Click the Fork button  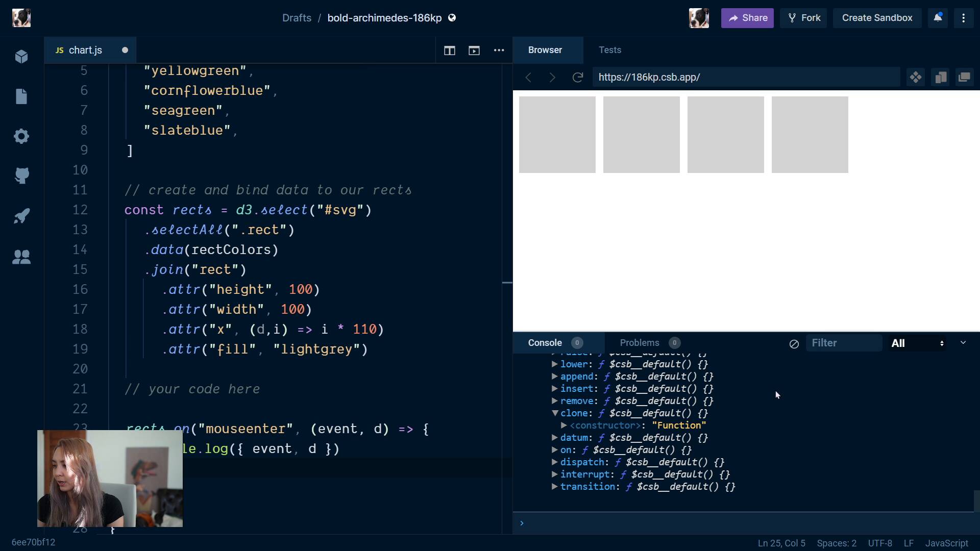803,18
